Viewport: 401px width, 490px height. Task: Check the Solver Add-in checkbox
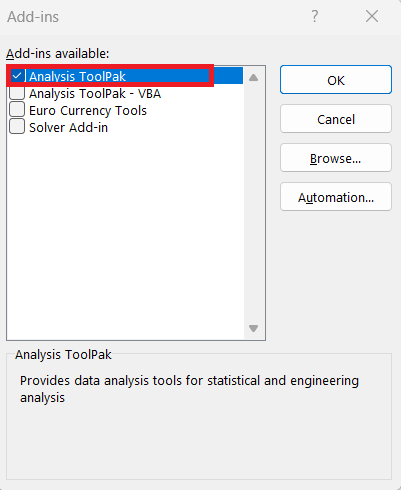coord(17,127)
